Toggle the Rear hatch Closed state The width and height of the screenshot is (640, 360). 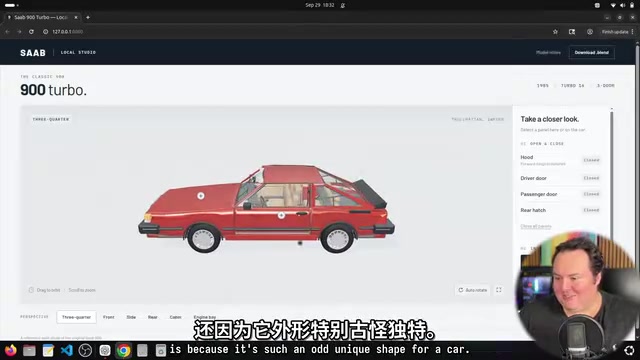click(x=591, y=210)
